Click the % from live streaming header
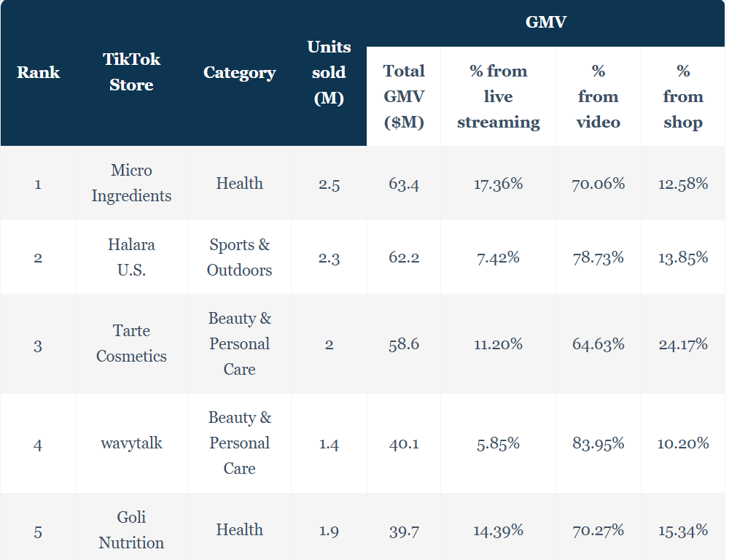 (498, 96)
